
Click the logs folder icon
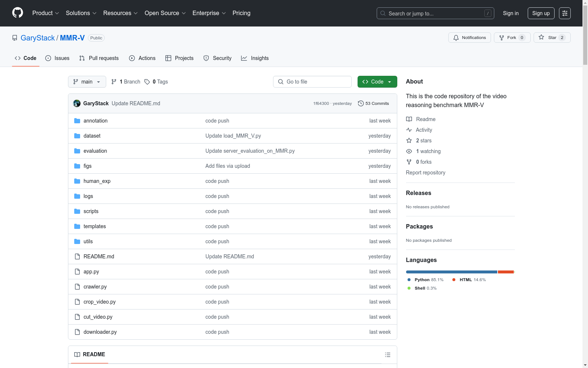pos(77,196)
